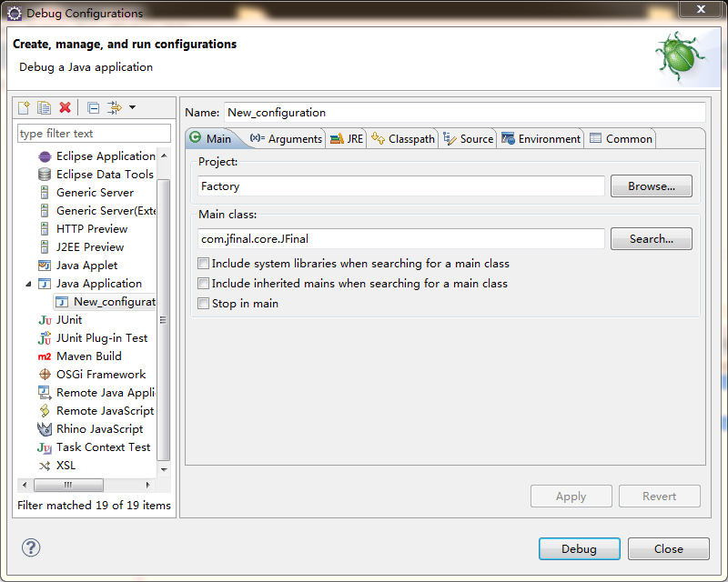Select Task Context Test entry

pyautogui.click(x=103, y=447)
